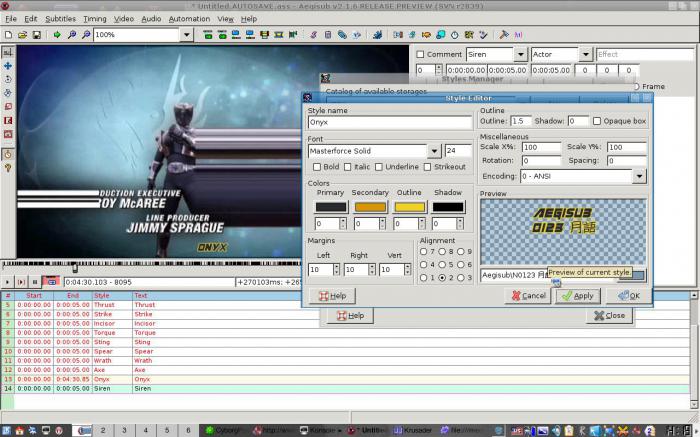The height and width of the screenshot is (437, 700).
Task: Open Krusader from the taskbar
Action: point(413,430)
